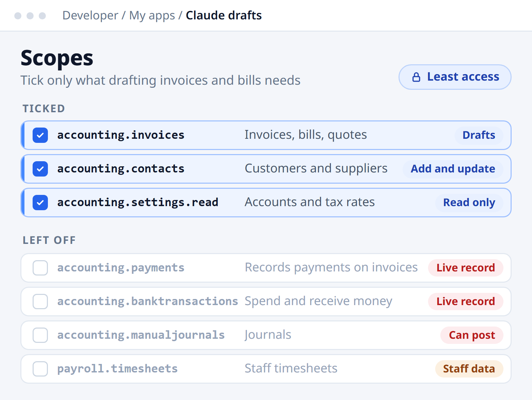Tick the accounting.banktransactions checkbox

(x=40, y=301)
